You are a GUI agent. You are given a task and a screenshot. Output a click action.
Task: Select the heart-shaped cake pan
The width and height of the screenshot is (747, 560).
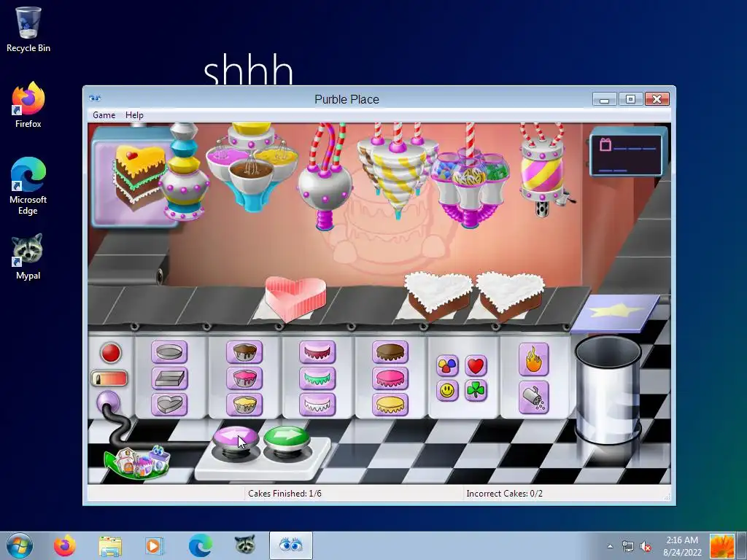[x=169, y=404]
